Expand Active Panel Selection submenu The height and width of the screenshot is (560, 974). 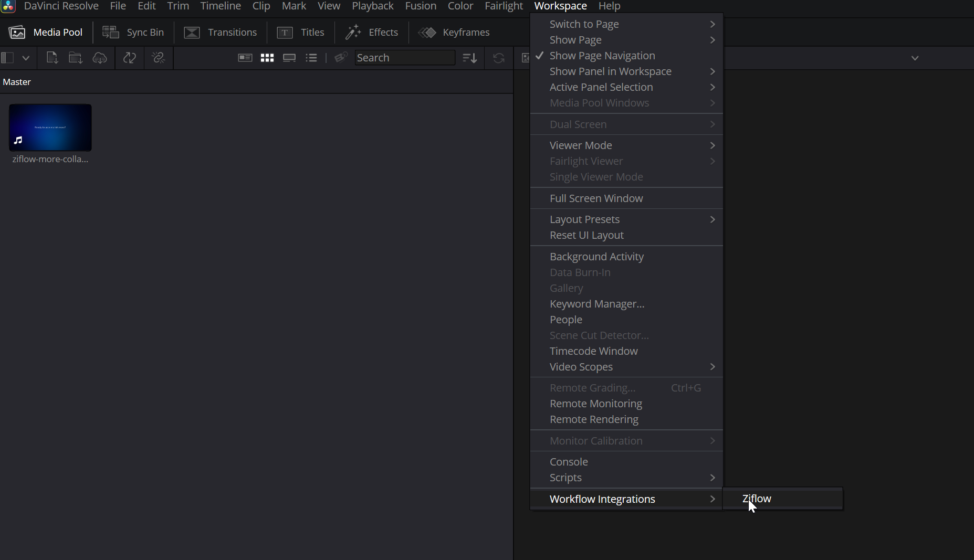[626, 87]
